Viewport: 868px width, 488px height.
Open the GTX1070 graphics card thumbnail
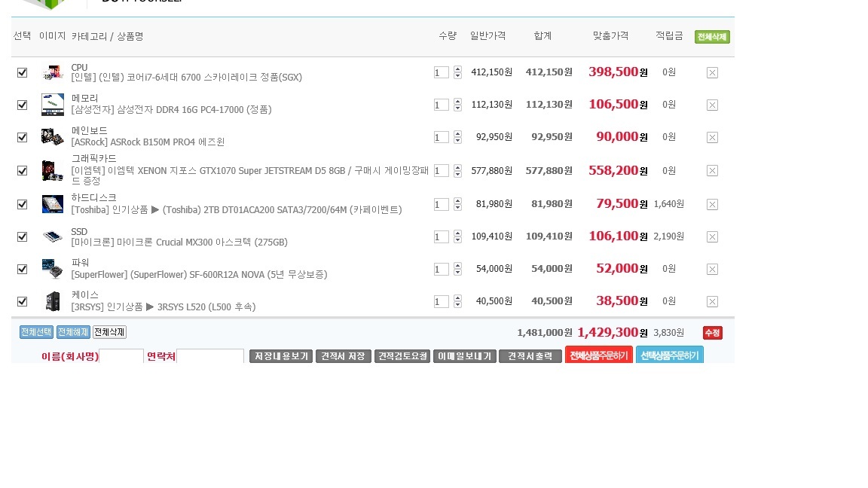(53, 171)
